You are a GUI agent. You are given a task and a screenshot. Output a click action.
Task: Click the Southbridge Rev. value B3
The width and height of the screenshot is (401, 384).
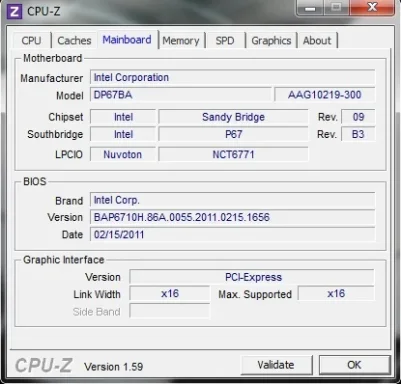358,134
